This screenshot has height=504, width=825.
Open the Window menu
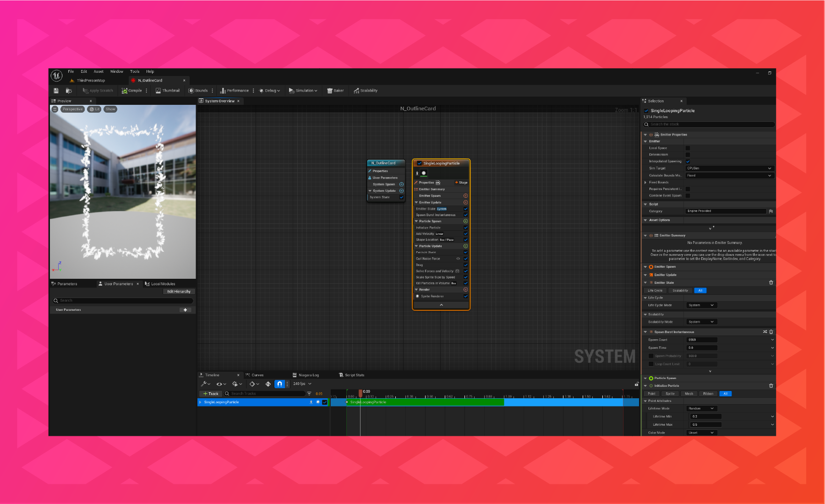click(x=116, y=71)
